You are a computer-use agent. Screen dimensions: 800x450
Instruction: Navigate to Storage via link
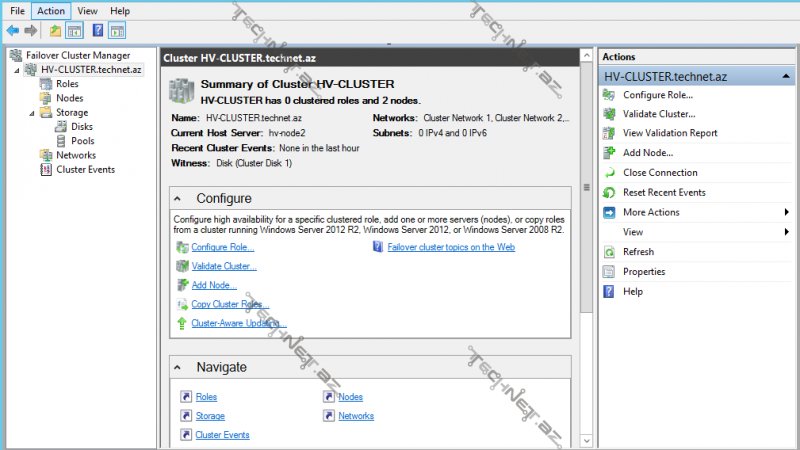(210, 416)
